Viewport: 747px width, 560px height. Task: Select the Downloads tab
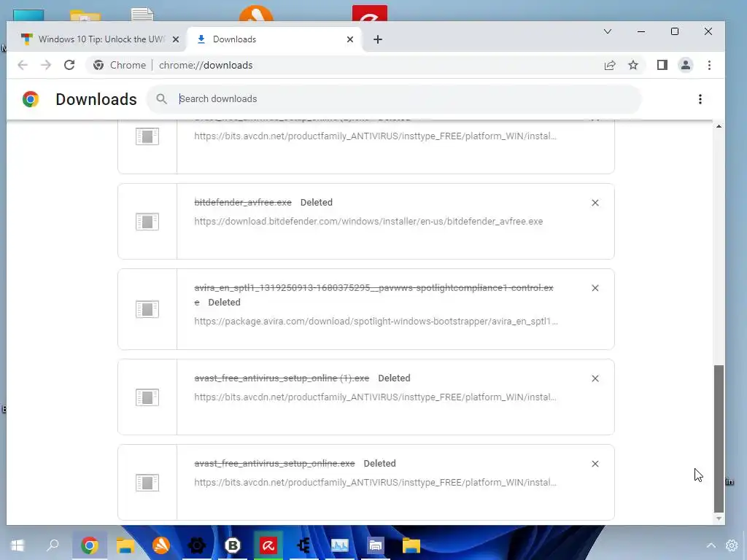(274, 39)
